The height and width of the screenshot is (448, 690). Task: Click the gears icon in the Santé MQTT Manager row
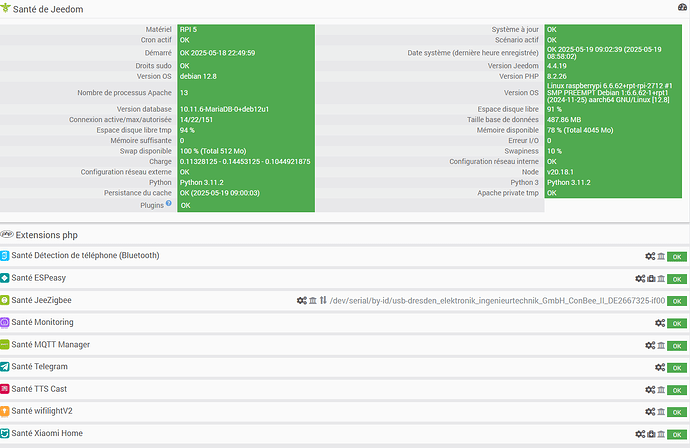(650, 345)
